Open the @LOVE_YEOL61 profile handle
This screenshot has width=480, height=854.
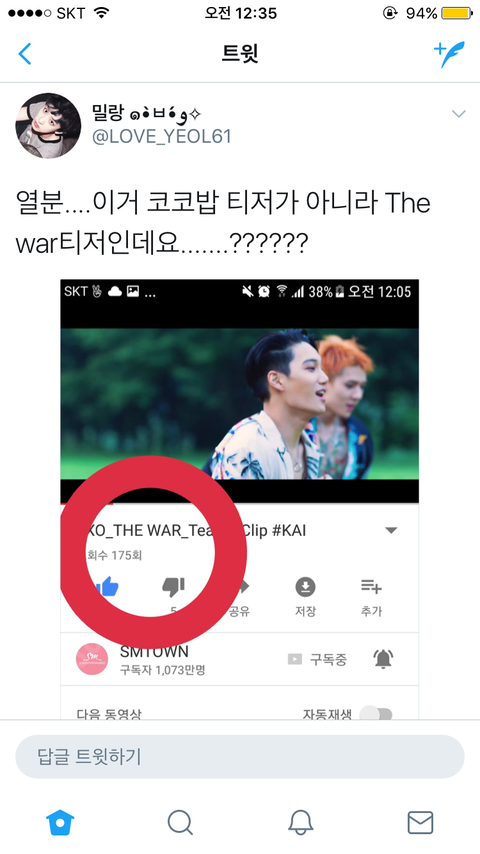162,136
